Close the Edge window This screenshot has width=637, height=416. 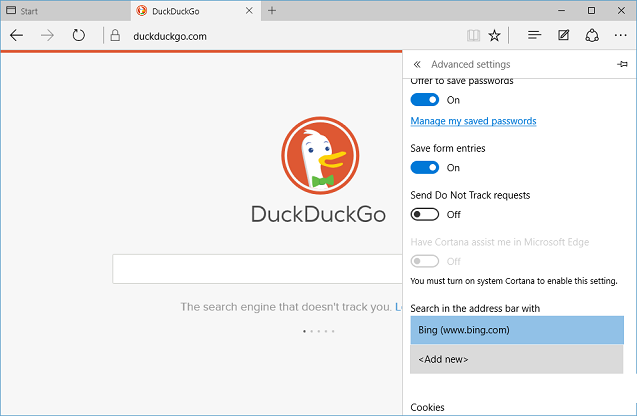[621, 11]
